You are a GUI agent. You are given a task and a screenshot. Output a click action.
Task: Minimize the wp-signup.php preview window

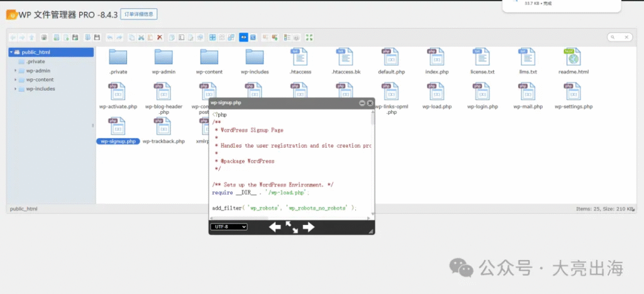tap(362, 103)
